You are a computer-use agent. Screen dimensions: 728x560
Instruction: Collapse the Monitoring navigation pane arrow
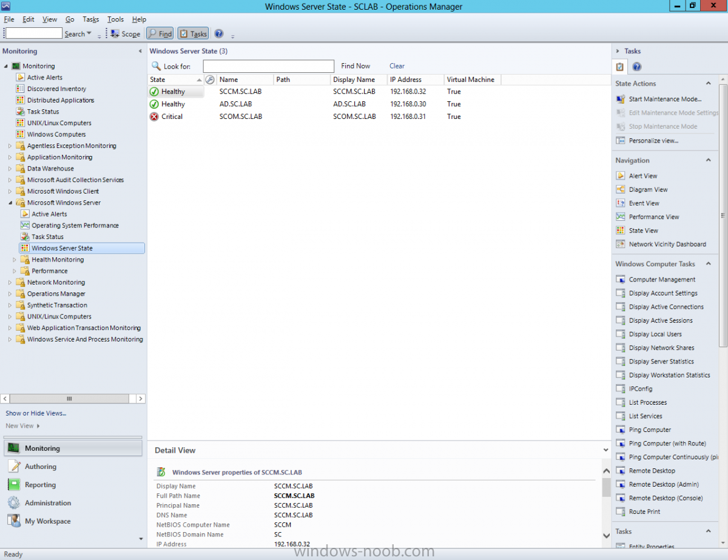[x=140, y=52]
